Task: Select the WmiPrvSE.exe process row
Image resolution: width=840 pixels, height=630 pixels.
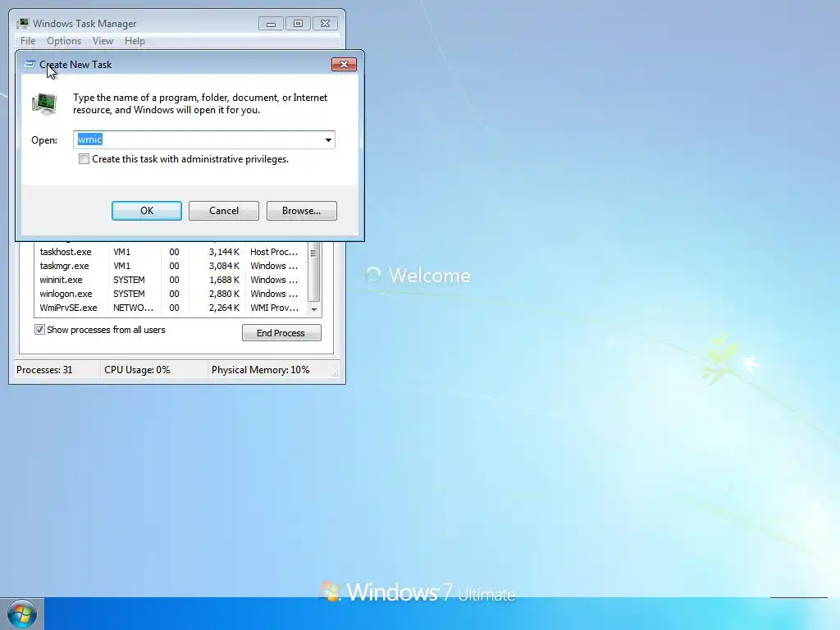Action: pos(171,308)
